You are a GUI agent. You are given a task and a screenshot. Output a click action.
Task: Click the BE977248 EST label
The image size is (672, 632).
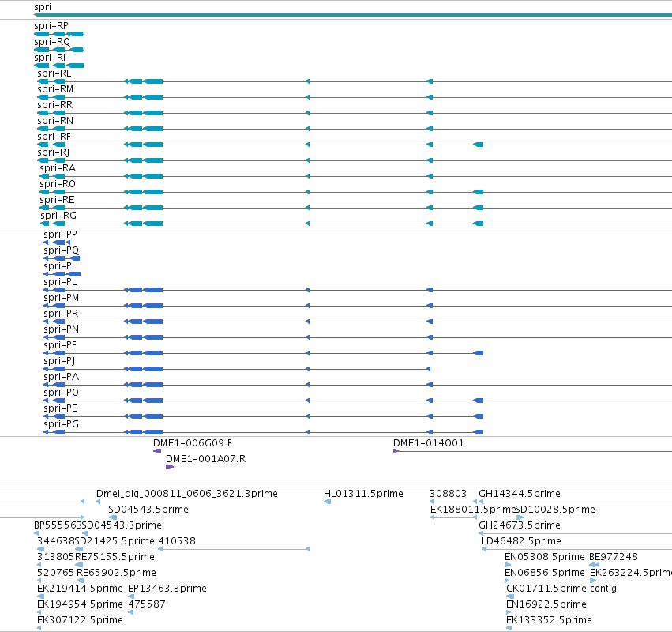(614, 558)
